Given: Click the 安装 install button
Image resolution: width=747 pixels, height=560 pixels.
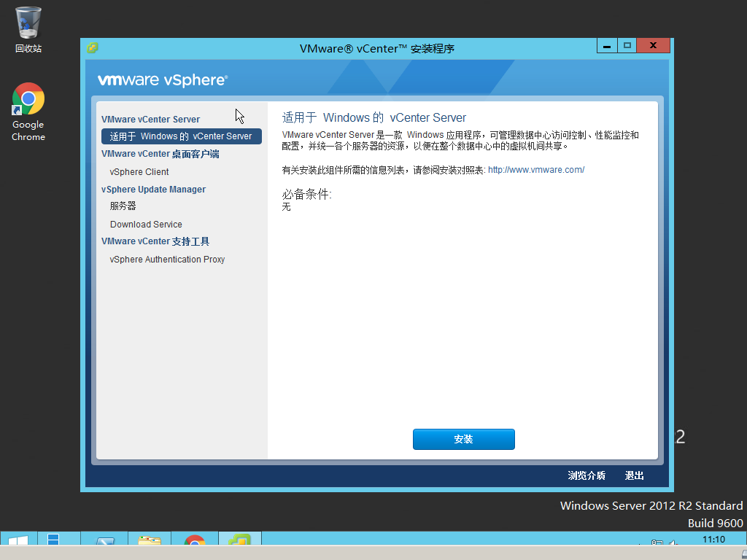Looking at the screenshot, I should (x=463, y=439).
